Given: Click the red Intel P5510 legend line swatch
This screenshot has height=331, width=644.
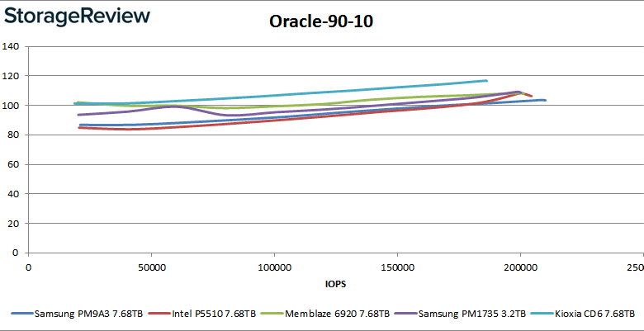Looking at the screenshot, I should pyautogui.click(x=159, y=314).
